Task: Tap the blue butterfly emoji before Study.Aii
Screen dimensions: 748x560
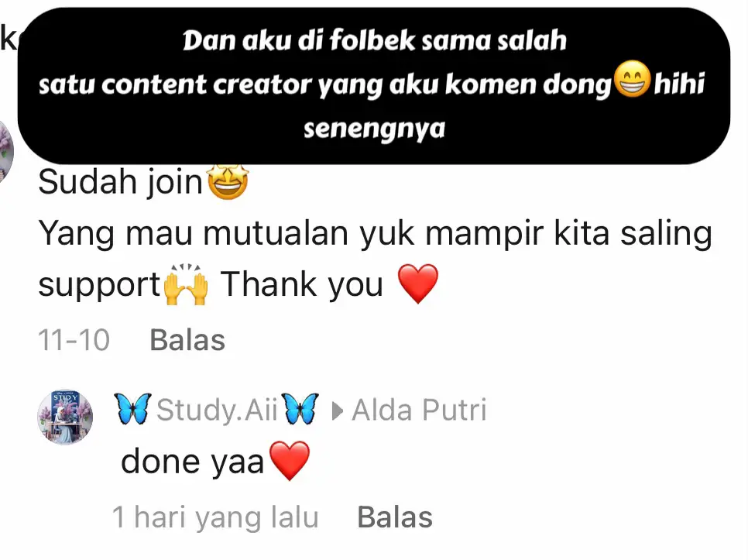Action: click(x=132, y=409)
